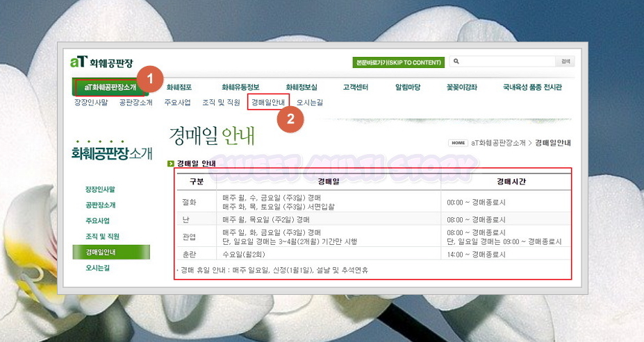The image size is (644, 342).
Task: Click the aT화훼공판장소개 breadcrumb link
Action: click(x=498, y=143)
